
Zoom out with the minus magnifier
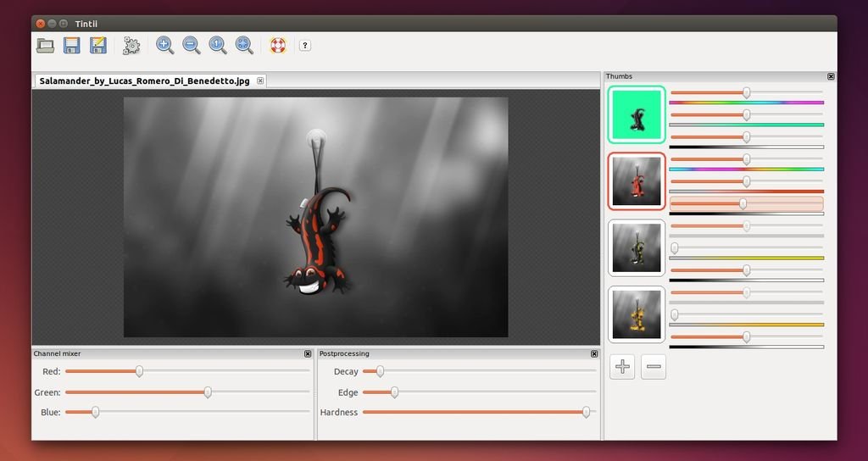192,45
